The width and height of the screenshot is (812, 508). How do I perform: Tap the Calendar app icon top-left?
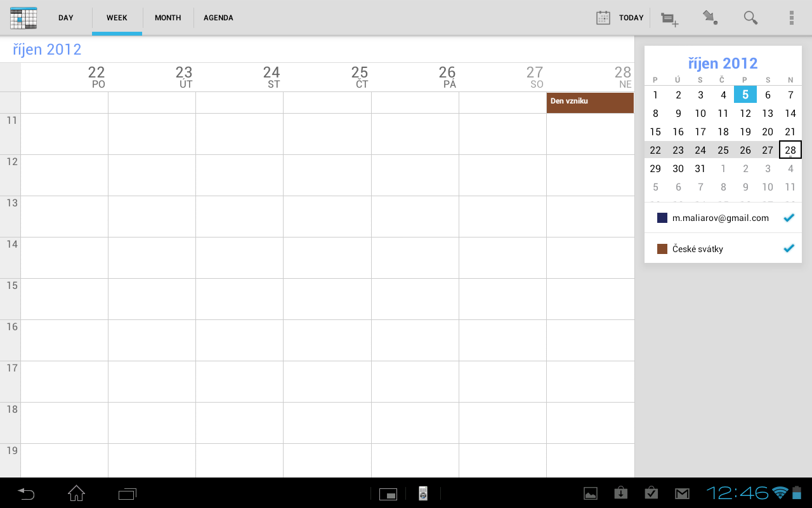tap(23, 18)
